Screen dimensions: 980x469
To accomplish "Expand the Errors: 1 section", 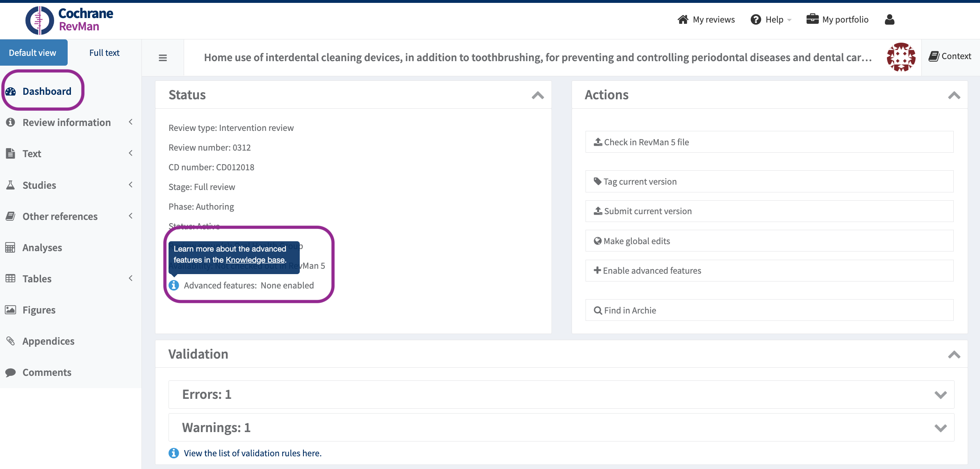I will pos(940,394).
